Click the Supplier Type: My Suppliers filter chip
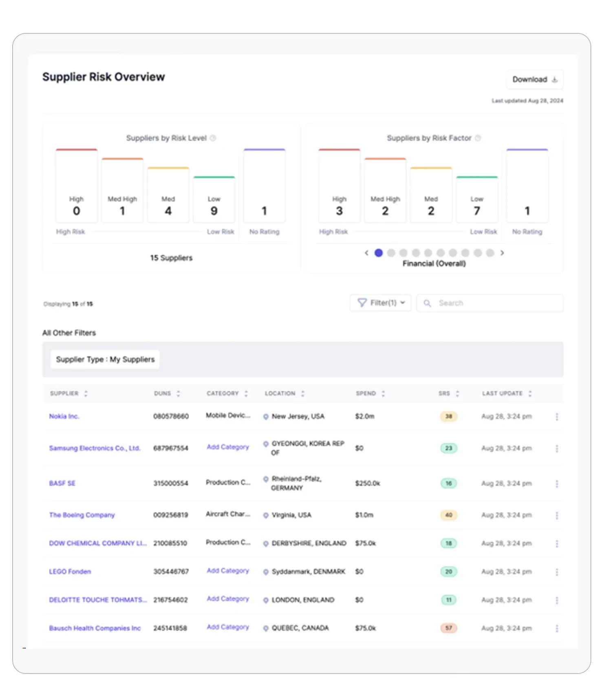Viewport: 600px width, 700px height. (105, 359)
